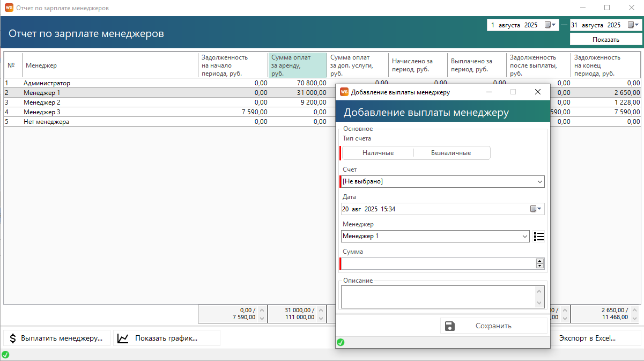This screenshot has width=644, height=361.
Task: Select Безналичные account type
Action: [451, 153]
